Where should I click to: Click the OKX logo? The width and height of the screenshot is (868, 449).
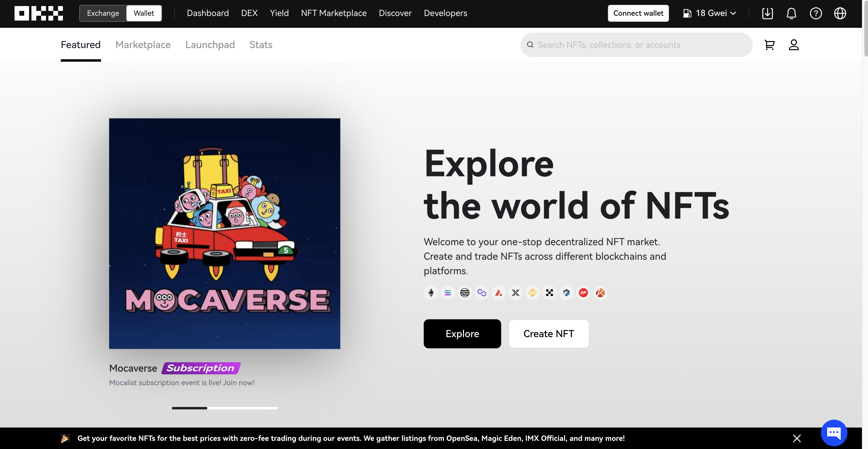pyautogui.click(x=38, y=14)
